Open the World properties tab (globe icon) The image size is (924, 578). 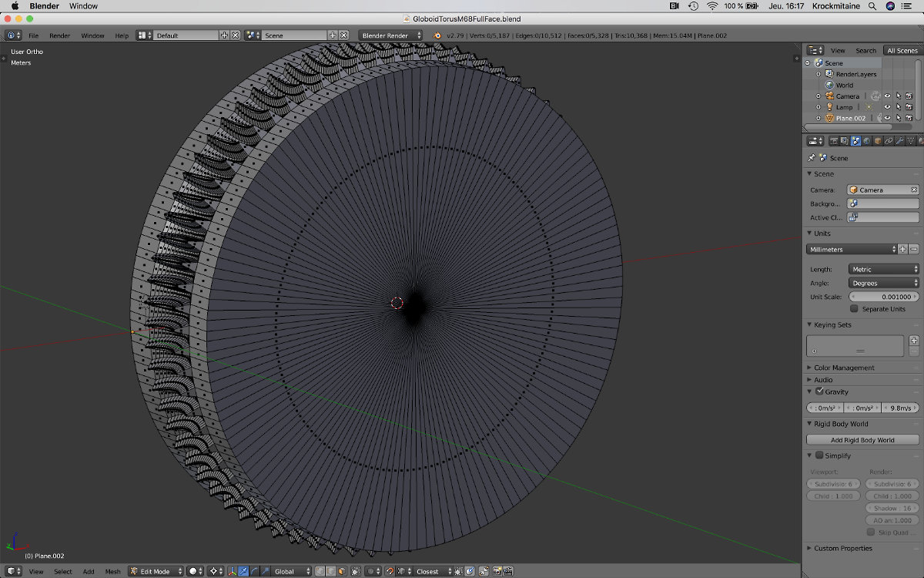[866, 141]
